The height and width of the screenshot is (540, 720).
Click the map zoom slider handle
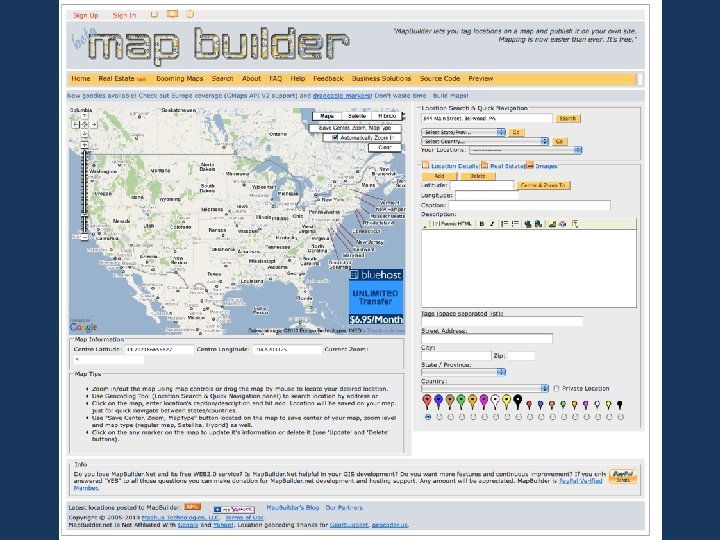pos(84,214)
